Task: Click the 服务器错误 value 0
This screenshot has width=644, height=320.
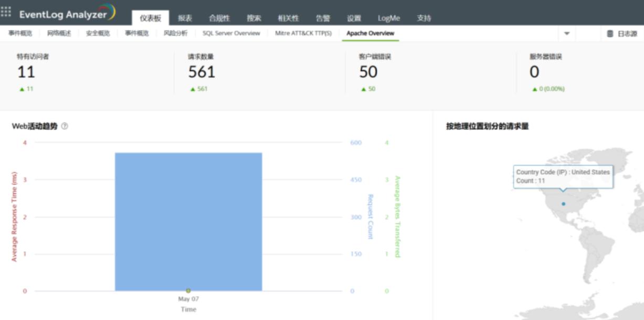Action: (x=534, y=72)
